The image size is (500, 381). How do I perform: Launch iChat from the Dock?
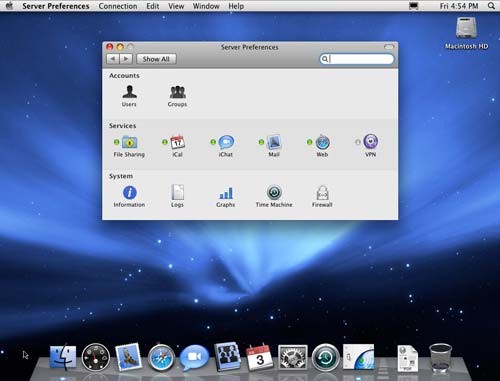pos(194,357)
